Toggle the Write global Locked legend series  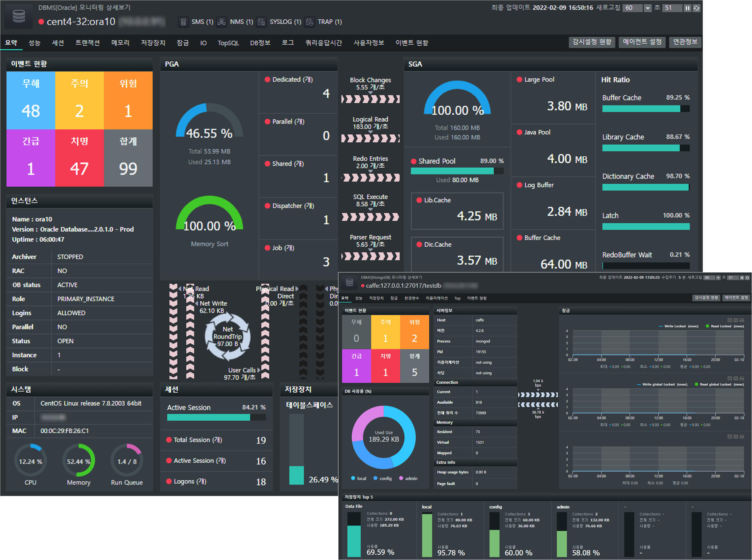point(662,385)
